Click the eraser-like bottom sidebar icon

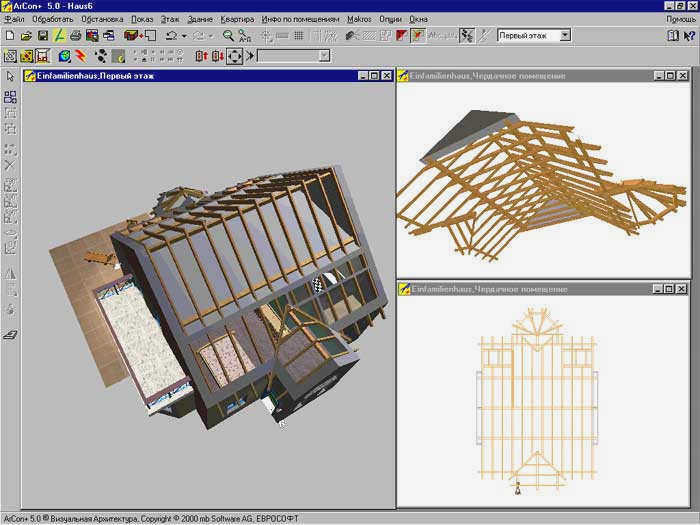pos(10,335)
